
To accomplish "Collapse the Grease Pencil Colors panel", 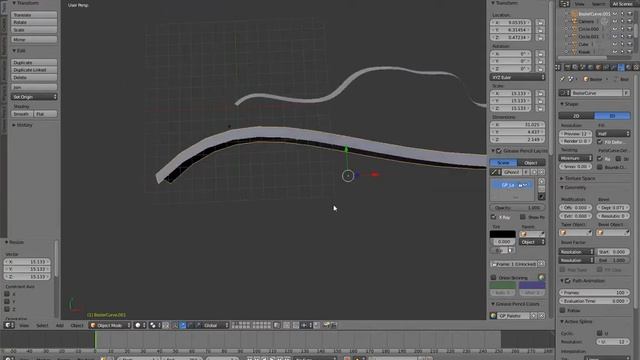I will tap(515, 304).
